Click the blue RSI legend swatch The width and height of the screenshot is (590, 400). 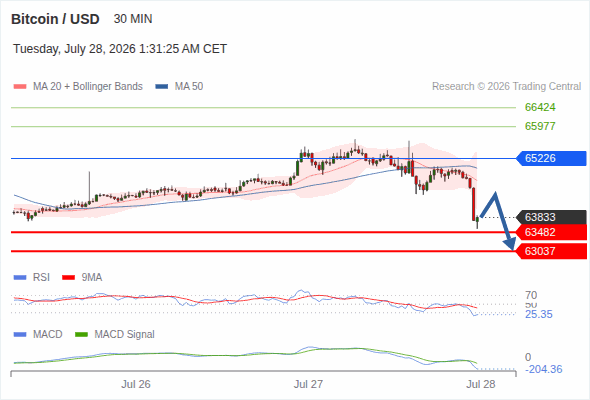20,278
